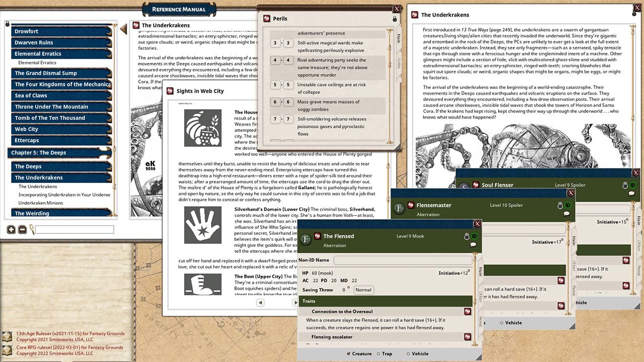
Task: Click the collapse-all minus icon under the index
Action: 22,230
